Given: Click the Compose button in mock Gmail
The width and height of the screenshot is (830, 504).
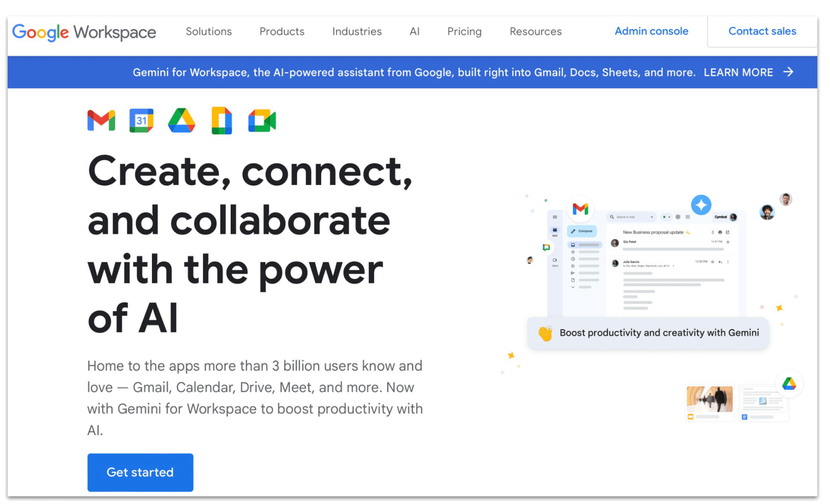Looking at the screenshot, I should point(582,231).
